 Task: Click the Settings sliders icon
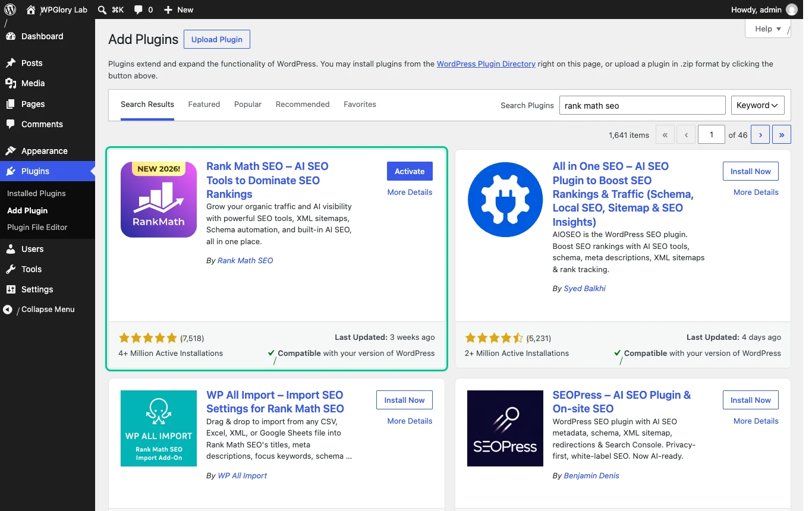click(11, 289)
